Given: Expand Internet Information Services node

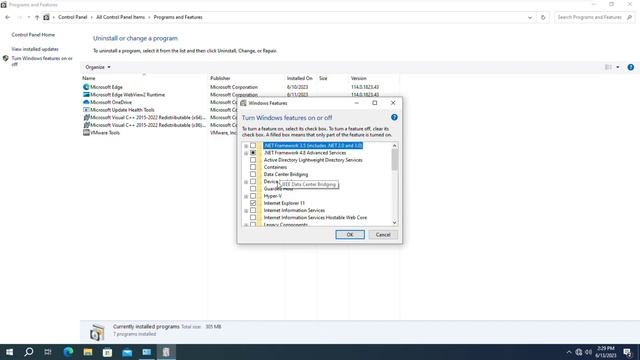Looking at the screenshot, I should [246, 211].
